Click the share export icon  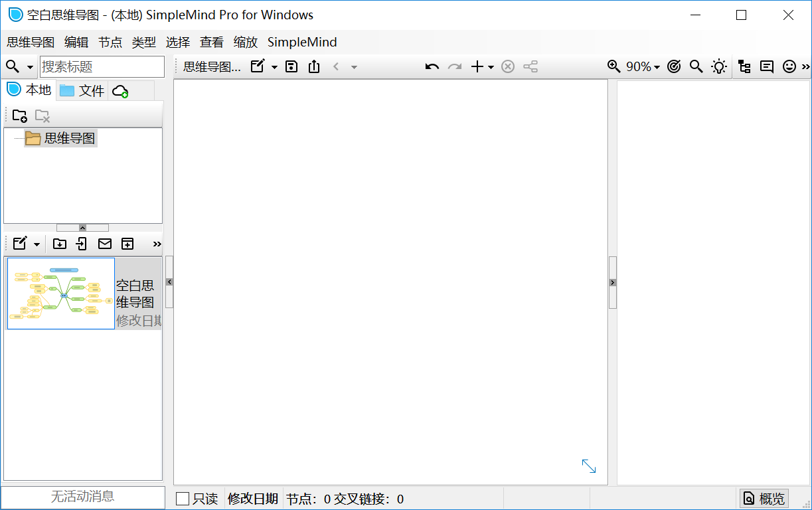[x=314, y=66]
